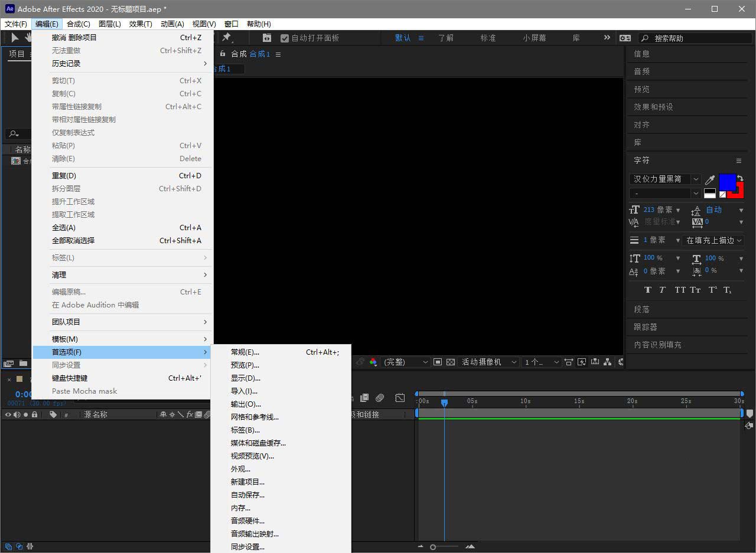Open the show channel color icon
This screenshot has width=756, height=553.
point(373,362)
